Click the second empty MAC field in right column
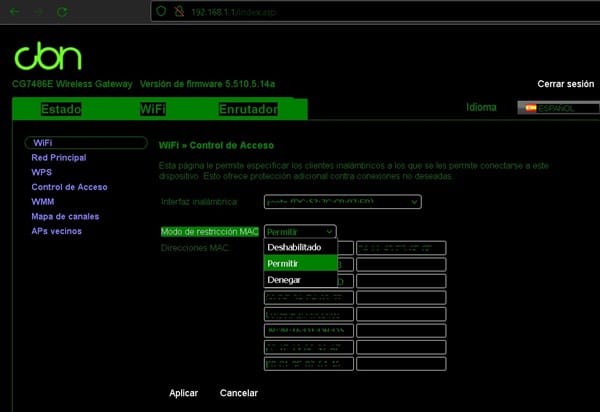Viewport: 600px width, 412px height. click(x=401, y=281)
